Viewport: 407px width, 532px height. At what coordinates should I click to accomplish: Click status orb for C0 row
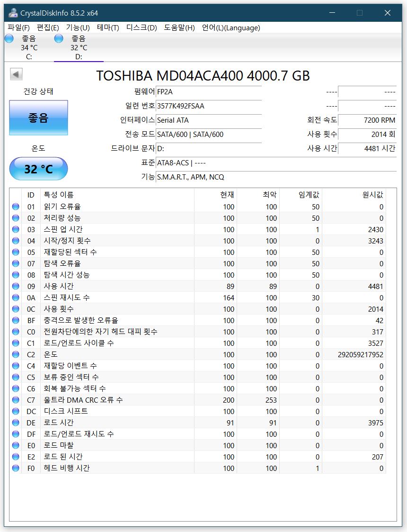[x=16, y=332]
